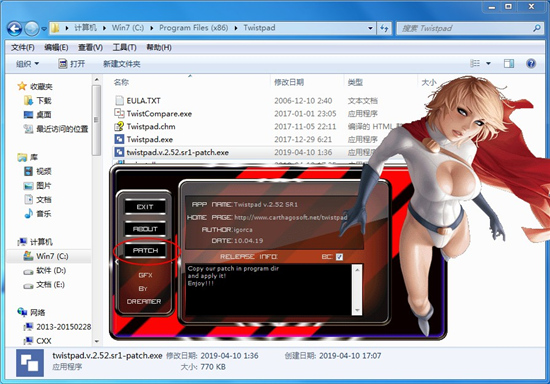The width and height of the screenshot is (550, 384).
Task: Open the 帮助(H) menu
Action: point(159,47)
